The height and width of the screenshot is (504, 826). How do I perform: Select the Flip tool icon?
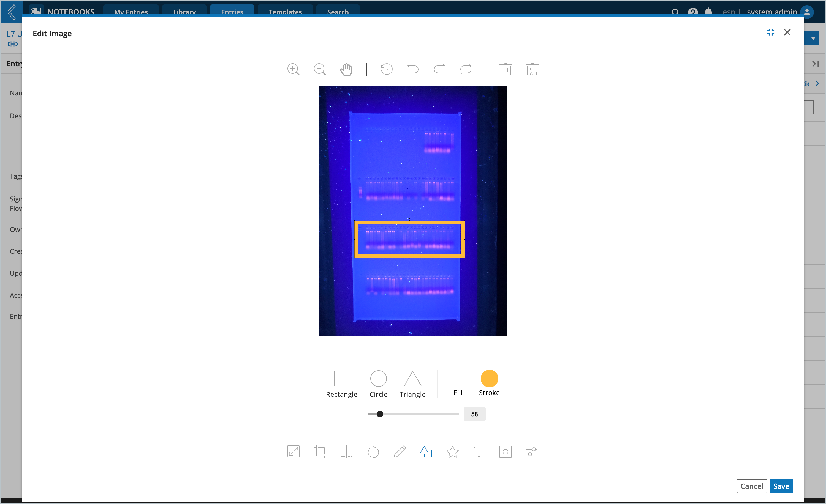[x=347, y=452]
